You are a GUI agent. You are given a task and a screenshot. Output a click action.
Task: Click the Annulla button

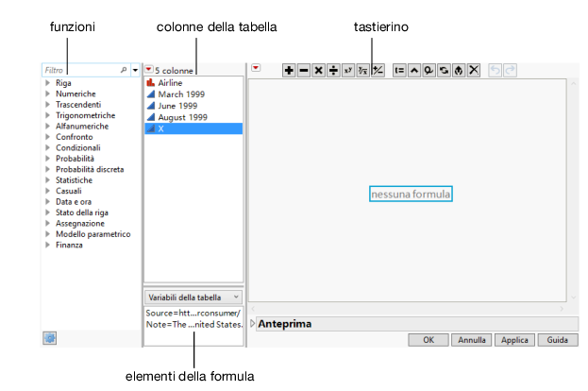tap(471, 340)
